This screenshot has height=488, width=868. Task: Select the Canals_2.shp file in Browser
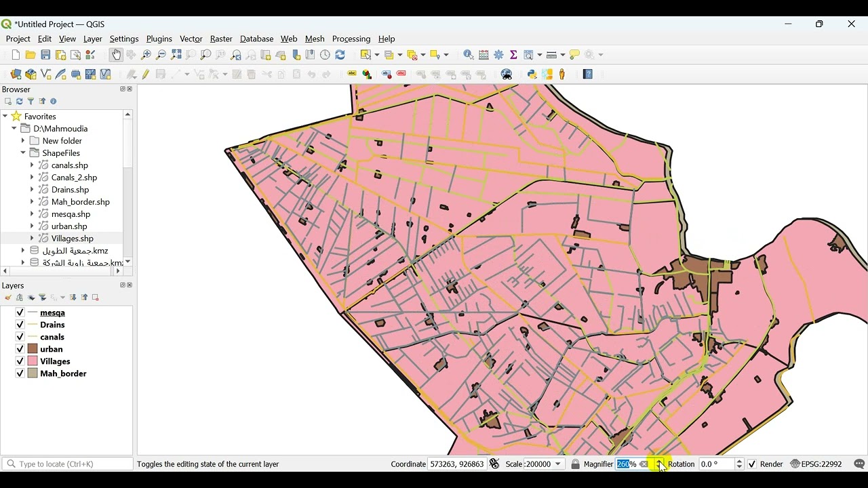pos(74,178)
